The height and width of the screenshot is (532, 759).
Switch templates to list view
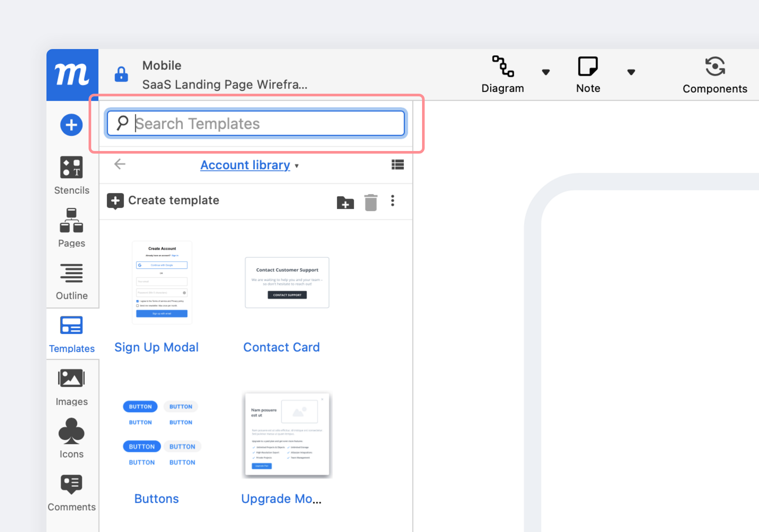[x=397, y=164]
